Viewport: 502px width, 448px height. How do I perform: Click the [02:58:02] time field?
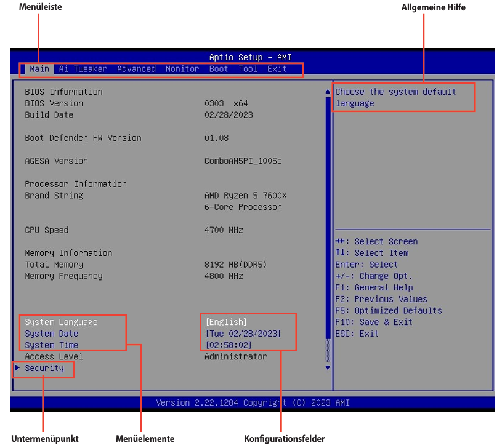point(229,345)
